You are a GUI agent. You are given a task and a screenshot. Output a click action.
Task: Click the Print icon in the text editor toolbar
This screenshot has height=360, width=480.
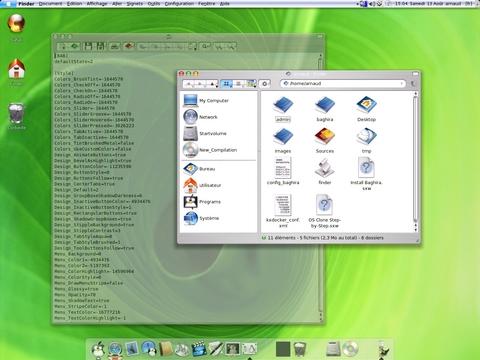pos(115,46)
